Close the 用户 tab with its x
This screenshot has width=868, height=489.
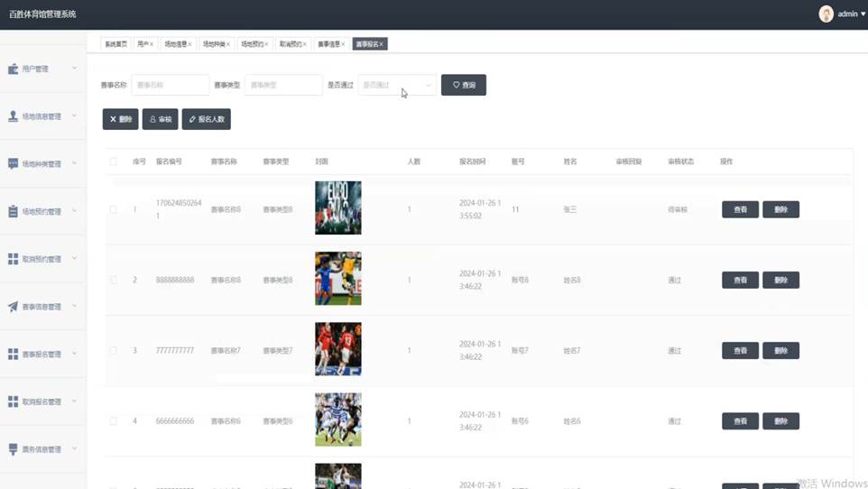(x=152, y=44)
